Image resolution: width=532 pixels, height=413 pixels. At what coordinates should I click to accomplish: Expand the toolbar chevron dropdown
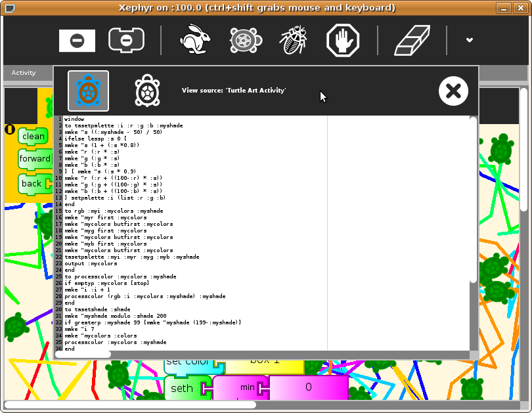470,40
